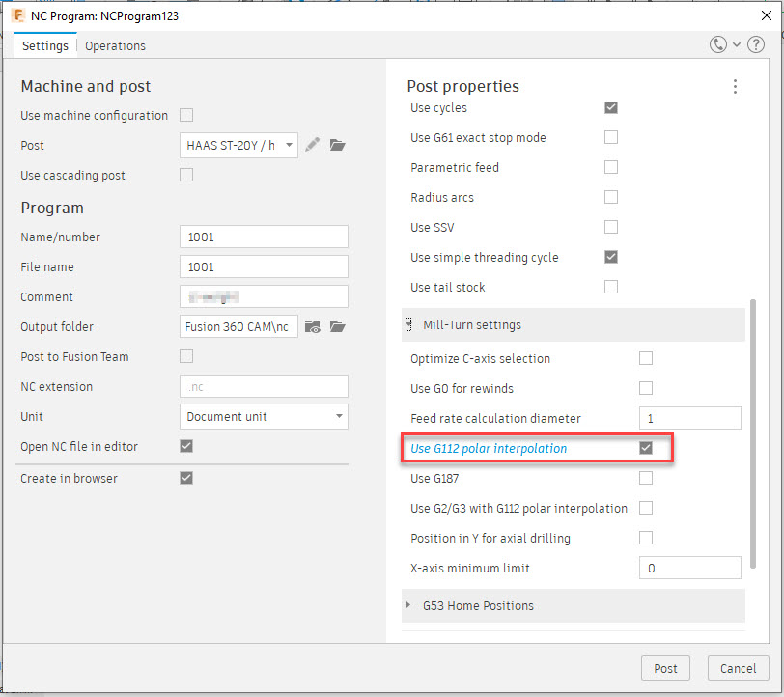
Task: Click the output folder preview icon
Action: pos(311,327)
